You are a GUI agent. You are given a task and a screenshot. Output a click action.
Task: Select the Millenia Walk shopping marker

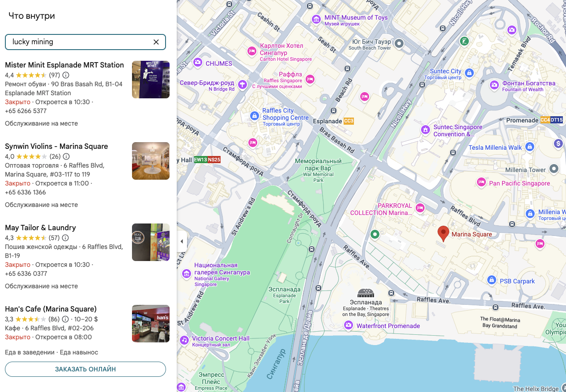[530, 214]
